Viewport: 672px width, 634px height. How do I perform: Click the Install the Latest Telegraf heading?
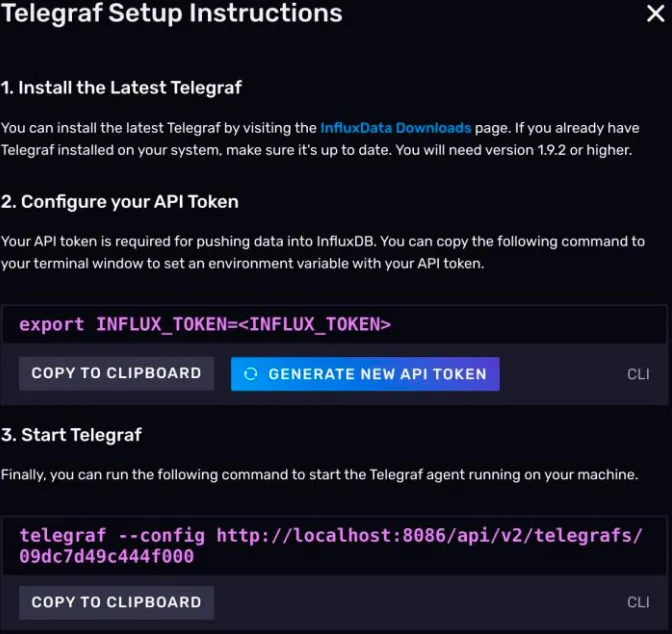click(121, 87)
